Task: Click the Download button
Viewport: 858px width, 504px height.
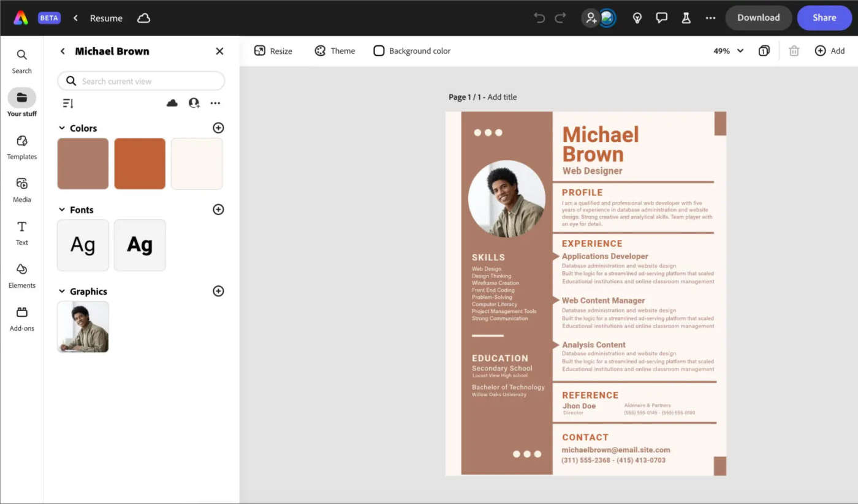Action: point(759,18)
